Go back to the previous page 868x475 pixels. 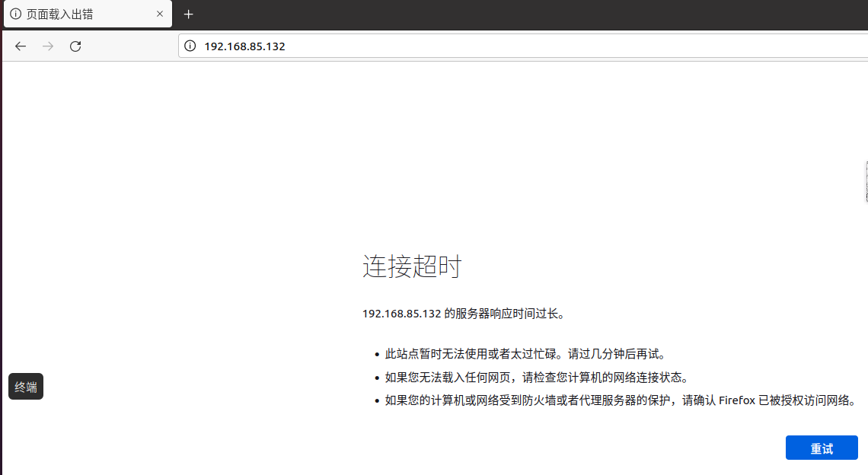click(21, 46)
